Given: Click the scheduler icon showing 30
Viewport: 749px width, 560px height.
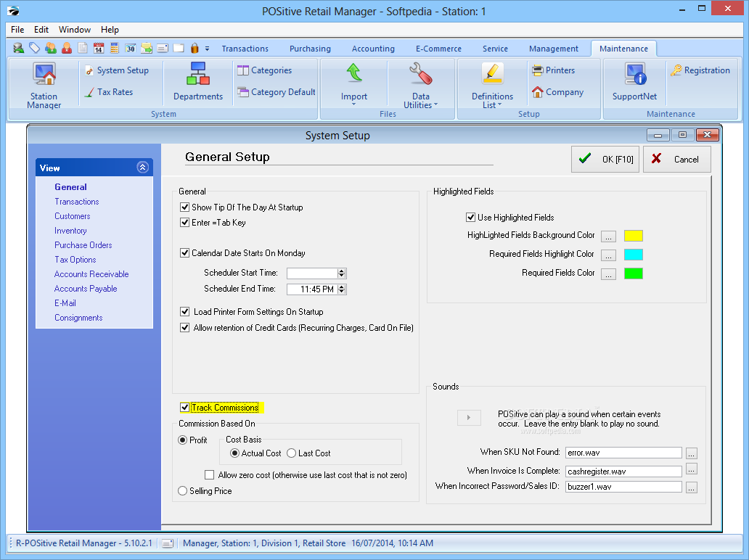Looking at the screenshot, I should (131, 48).
